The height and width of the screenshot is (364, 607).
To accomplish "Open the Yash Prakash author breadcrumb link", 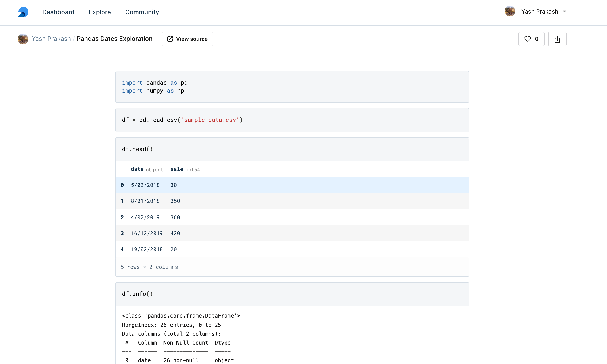I will (x=51, y=39).
